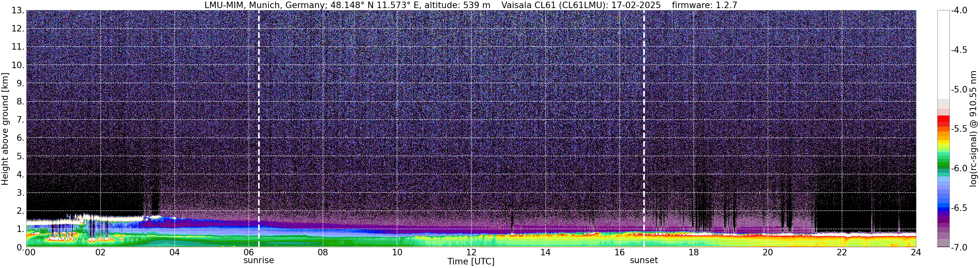The height and width of the screenshot is (268, 980).
Task: Click the "-4.5" colorbar tick label
Action: [x=959, y=50]
